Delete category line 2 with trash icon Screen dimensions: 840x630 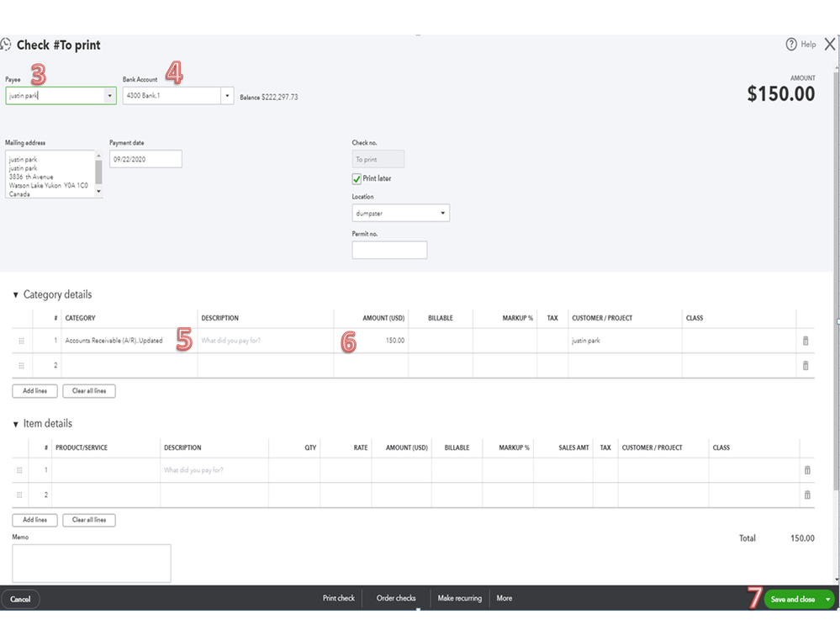click(x=806, y=365)
